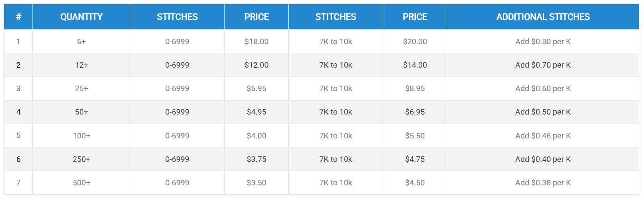Choose the 500+ quantity cell
The width and height of the screenshot is (644, 199).
click(x=81, y=183)
